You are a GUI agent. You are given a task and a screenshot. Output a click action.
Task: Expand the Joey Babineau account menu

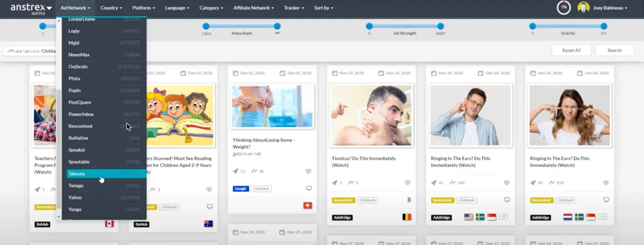610,8
